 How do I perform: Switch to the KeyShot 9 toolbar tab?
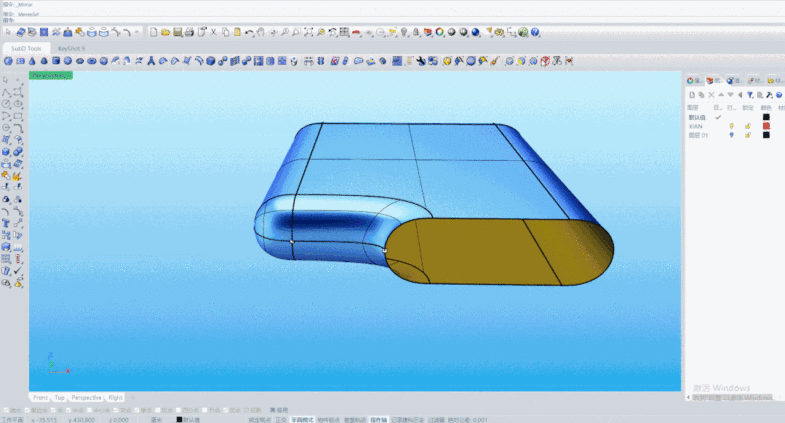(x=72, y=47)
